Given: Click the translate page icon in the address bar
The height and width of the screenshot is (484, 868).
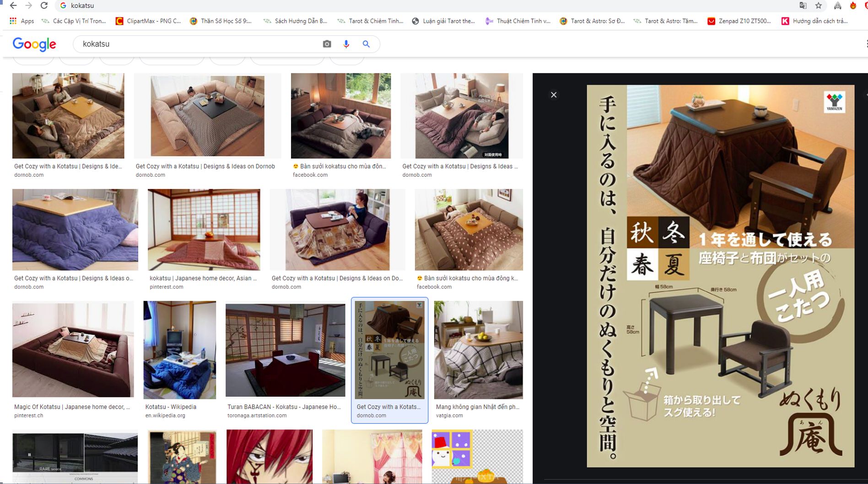Looking at the screenshot, I should click(x=803, y=5).
